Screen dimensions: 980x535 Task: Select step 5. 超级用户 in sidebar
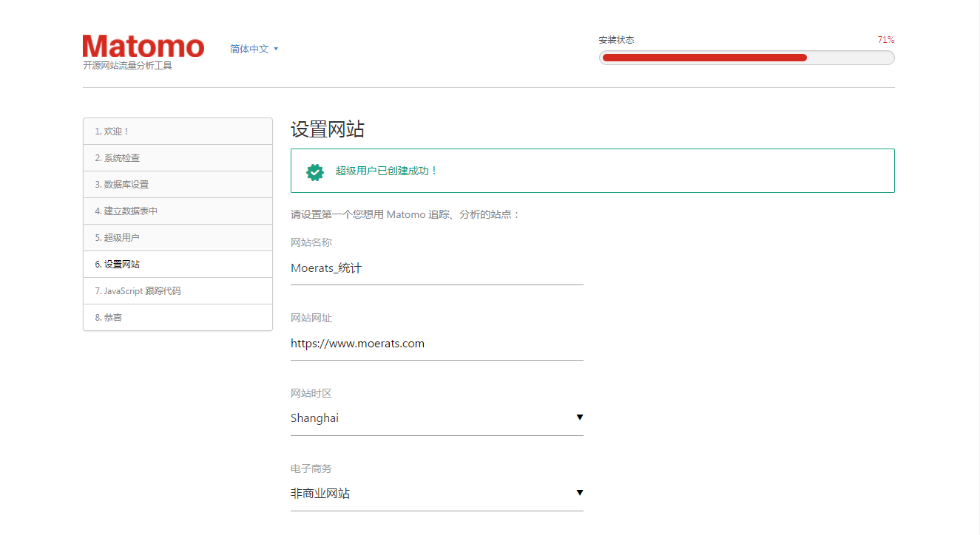pyautogui.click(x=178, y=238)
